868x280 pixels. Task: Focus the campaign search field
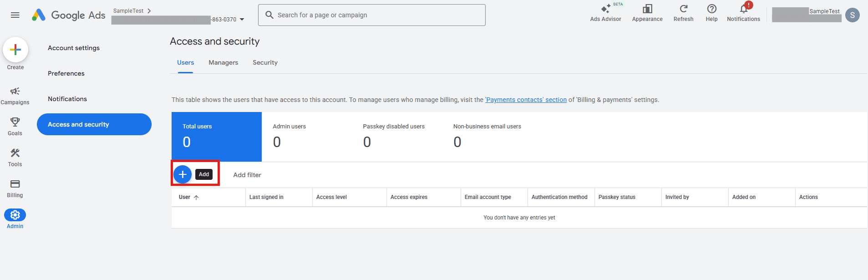(372, 15)
